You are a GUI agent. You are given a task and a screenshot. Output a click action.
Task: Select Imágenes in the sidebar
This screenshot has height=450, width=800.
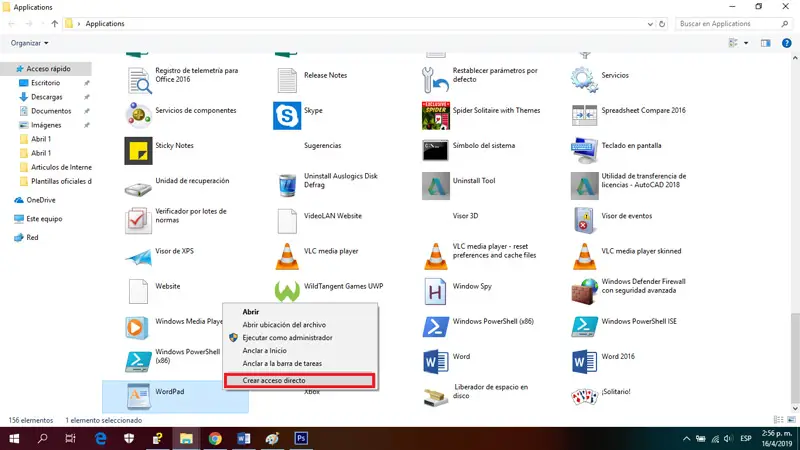tap(46, 125)
